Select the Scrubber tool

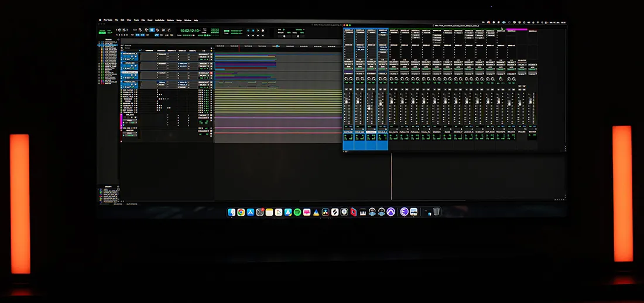pos(163,30)
